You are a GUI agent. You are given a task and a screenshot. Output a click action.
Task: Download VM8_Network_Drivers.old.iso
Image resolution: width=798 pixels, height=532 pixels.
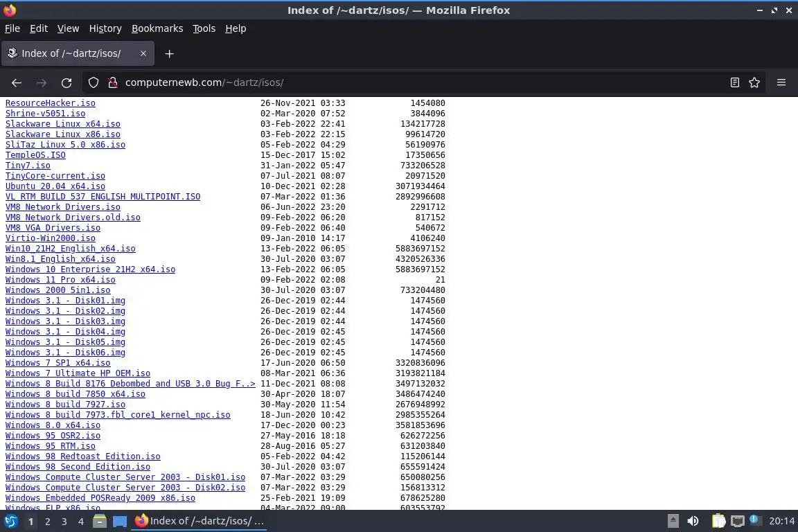coord(73,218)
